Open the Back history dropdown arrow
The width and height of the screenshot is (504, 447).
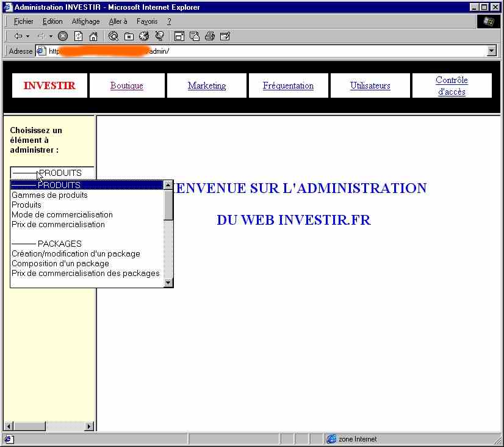(28, 37)
